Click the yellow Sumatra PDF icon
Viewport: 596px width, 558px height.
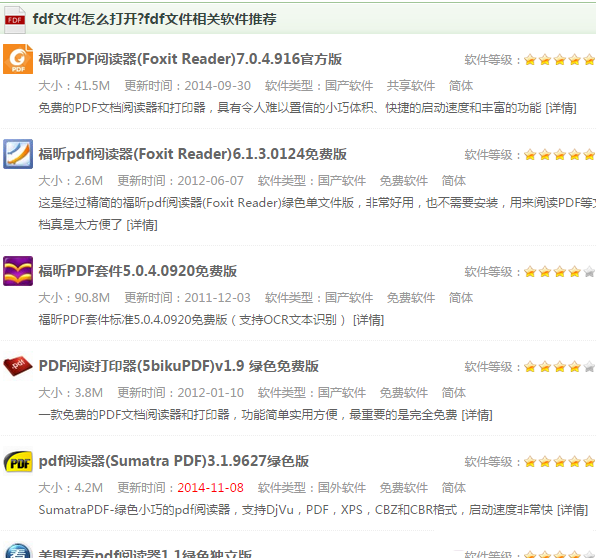click(x=18, y=462)
